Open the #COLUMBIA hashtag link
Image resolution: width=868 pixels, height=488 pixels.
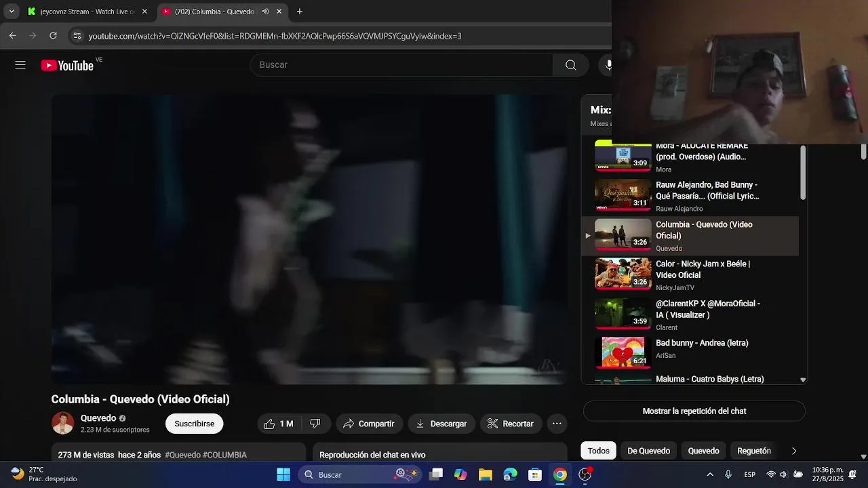tap(224, 455)
